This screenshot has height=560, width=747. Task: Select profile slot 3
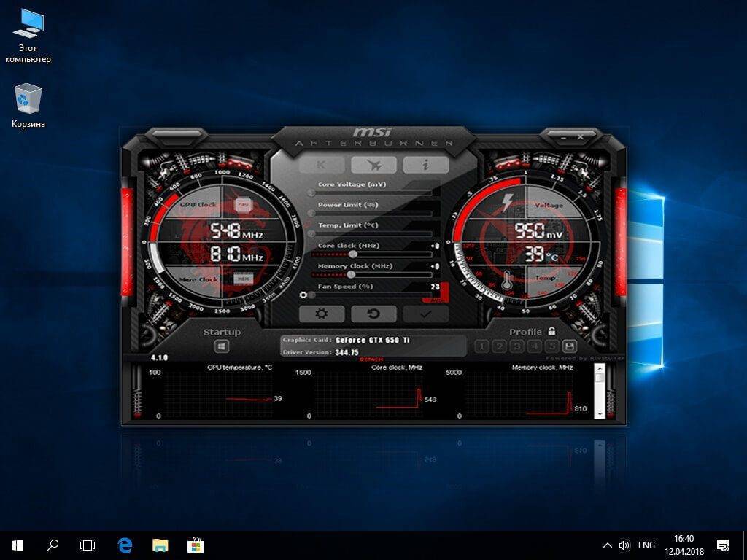[x=516, y=346]
